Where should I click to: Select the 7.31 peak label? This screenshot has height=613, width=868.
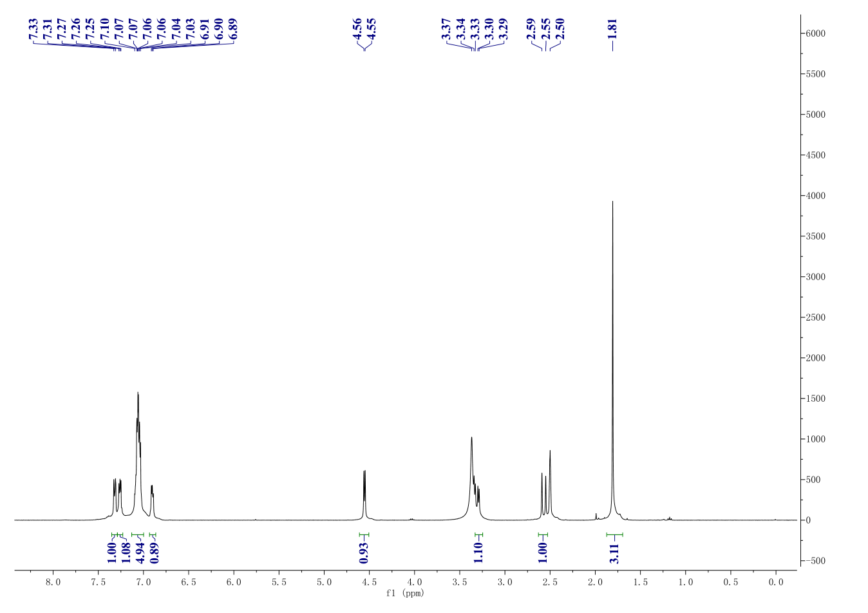tap(48, 30)
